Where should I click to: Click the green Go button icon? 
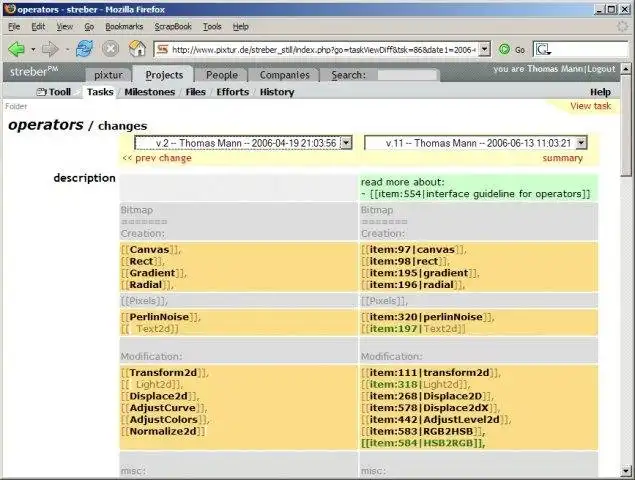(x=504, y=49)
